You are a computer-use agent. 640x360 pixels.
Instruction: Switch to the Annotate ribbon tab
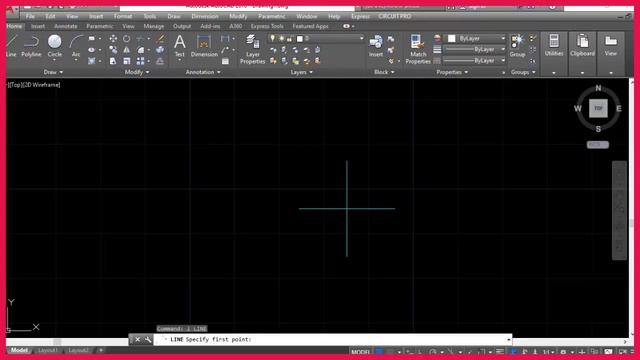(x=66, y=26)
